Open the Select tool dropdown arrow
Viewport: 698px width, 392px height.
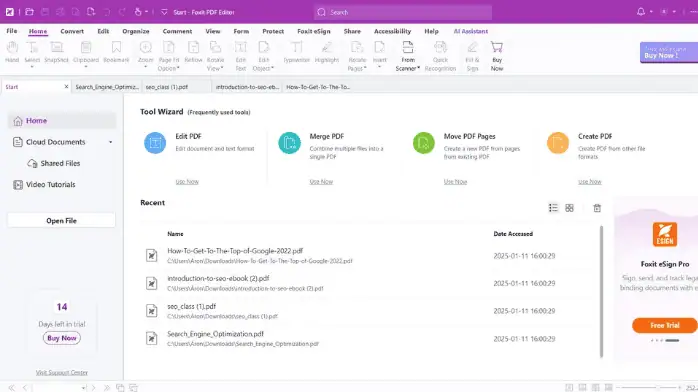(32, 67)
